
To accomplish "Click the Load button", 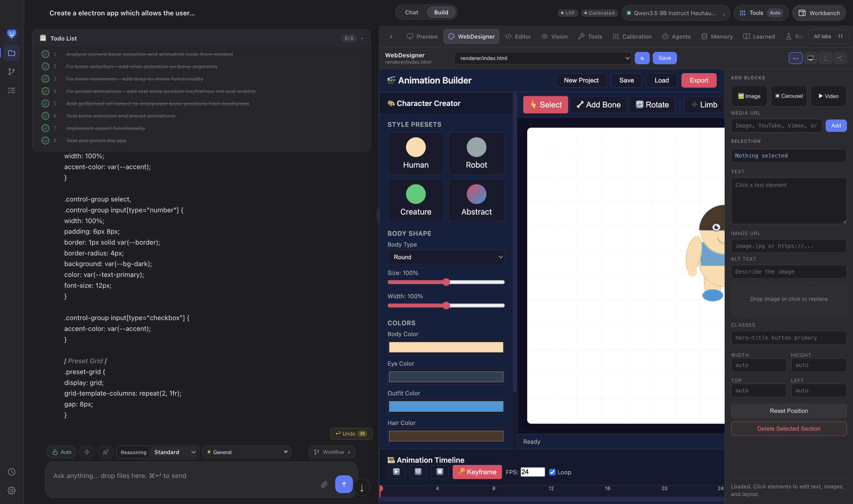I will point(661,80).
